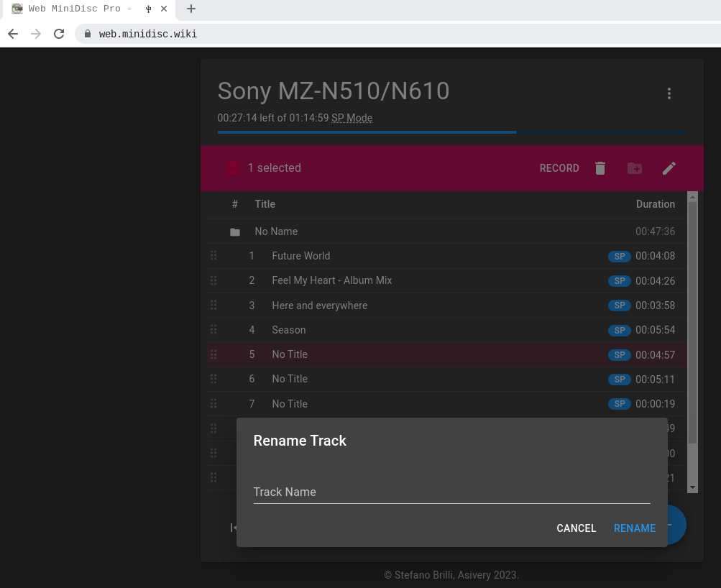The image size is (721, 588).
Task: Reload the page with refresh icon
Action: 59,34
